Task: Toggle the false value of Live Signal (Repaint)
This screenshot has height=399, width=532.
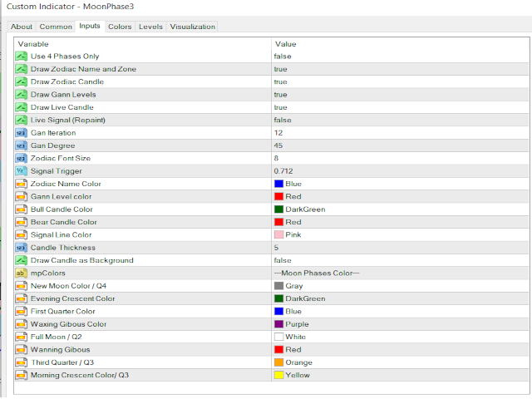Action: tap(283, 120)
